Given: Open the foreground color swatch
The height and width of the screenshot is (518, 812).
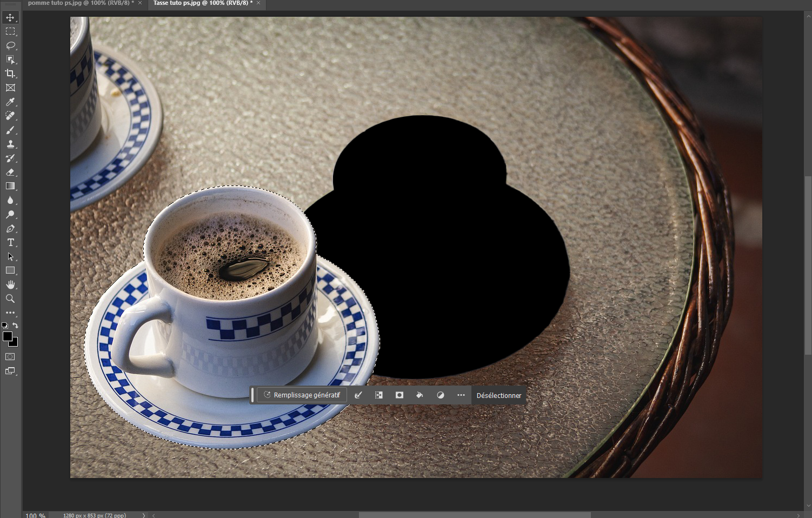Looking at the screenshot, I should pyautogui.click(x=7, y=337).
